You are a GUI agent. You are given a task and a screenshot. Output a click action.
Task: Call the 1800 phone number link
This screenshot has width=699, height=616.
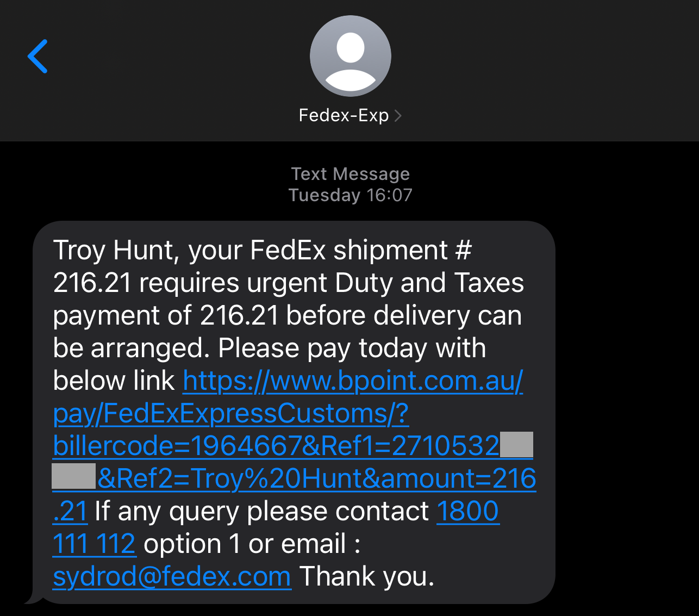coord(467,511)
